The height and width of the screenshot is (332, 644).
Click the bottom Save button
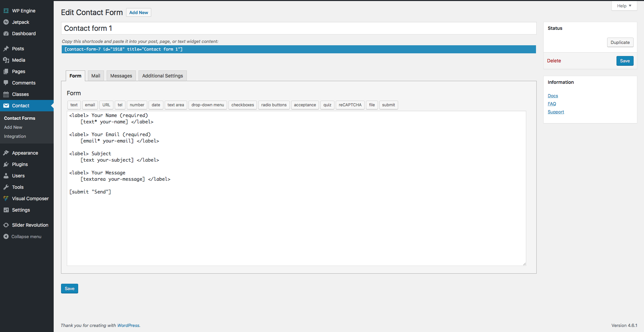click(69, 288)
